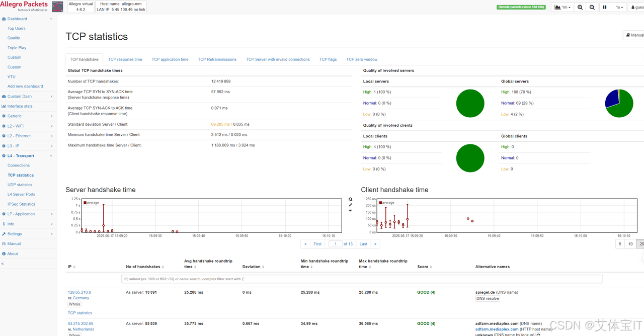This screenshot has height=336, width=644.
Task: Sort by Deviation column
Action: click(x=253, y=267)
